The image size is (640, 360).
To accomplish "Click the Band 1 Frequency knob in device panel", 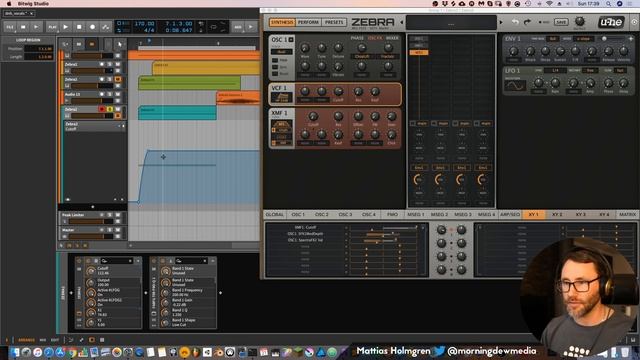I will 165,292.
